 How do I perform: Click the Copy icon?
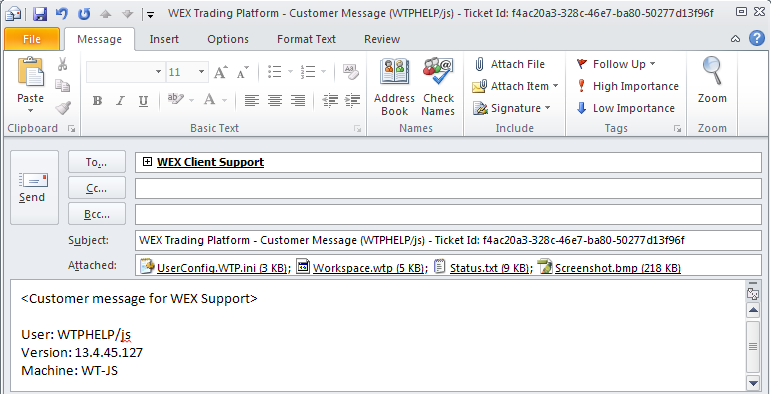pos(62,86)
